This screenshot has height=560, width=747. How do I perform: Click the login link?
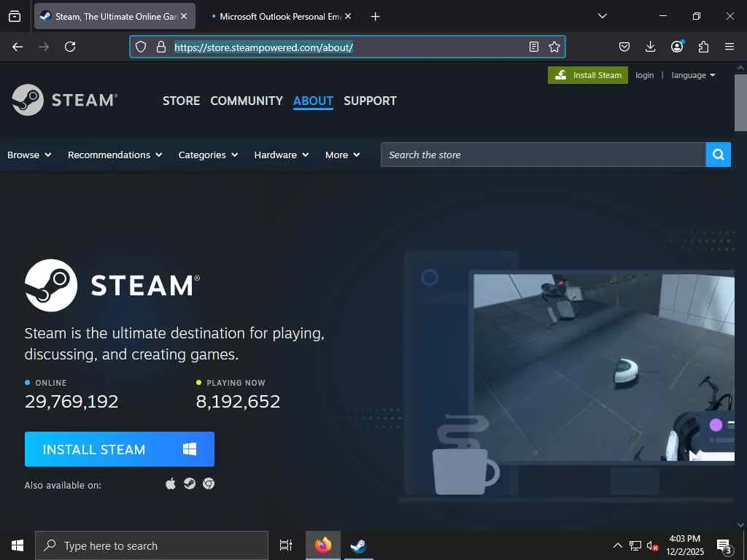click(645, 75)
